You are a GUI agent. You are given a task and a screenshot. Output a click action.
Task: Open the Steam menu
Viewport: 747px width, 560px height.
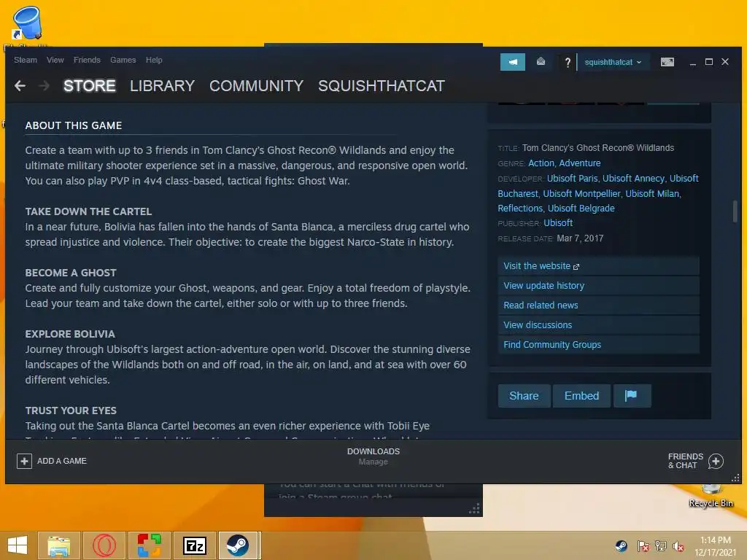coord(26,60)
